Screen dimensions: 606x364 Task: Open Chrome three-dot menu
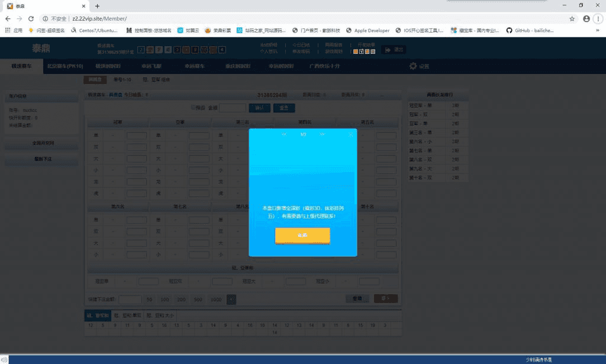(x=598, y=19)
